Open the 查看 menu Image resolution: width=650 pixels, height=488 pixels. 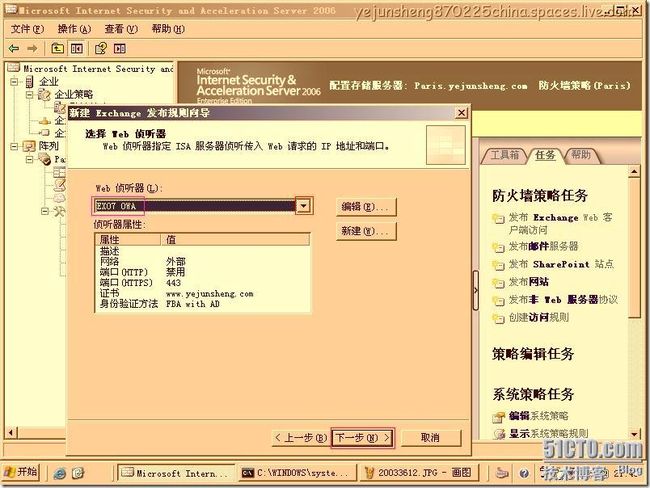pyautogui.click(x=121, y=29)
